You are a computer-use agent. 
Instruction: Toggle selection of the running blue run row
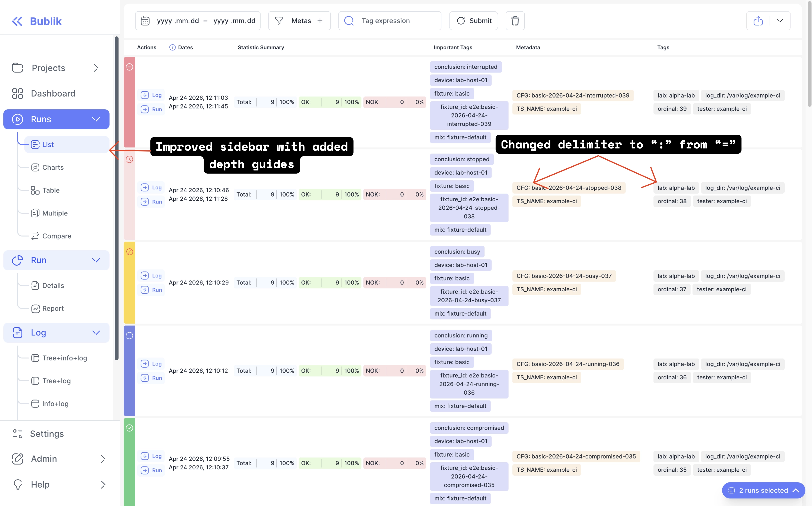pyautogui.click(x=129, y=370)
